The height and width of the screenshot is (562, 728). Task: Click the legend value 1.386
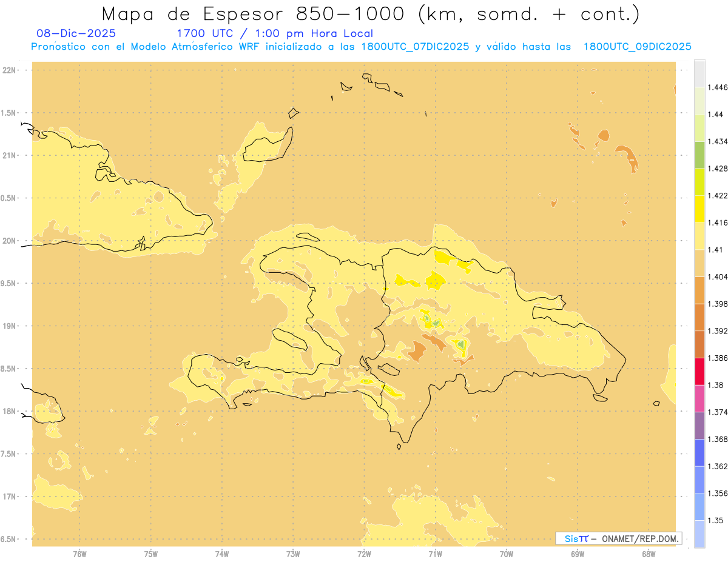pyautogui.click(x=718, y=358)
